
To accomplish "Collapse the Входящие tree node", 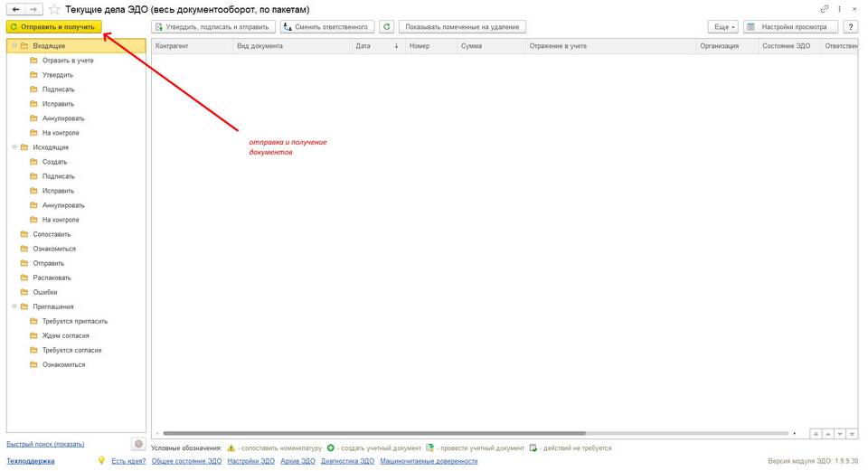I will click(x=14, y=46).
